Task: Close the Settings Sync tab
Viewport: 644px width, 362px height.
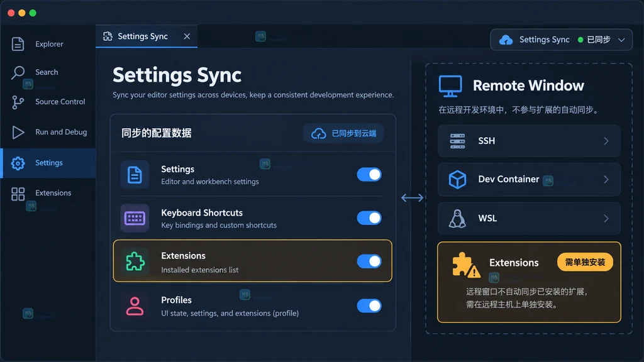Action: [187, 36]
